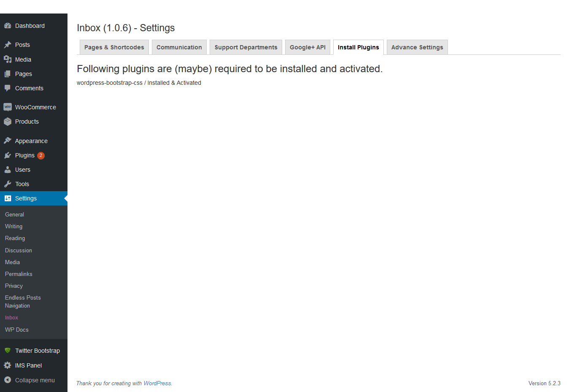Click the Twitter Bootstrap shield icon
The height and width of the screenshot is (392, 569).
(8, 351)
